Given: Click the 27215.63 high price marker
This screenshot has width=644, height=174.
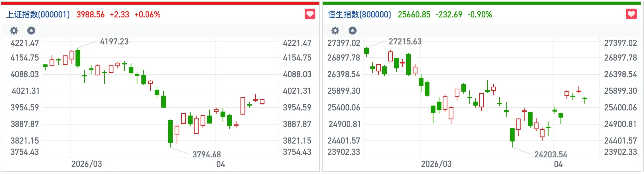Looking at the screenshot, I should pyautogui.click(x=405, y=42).
